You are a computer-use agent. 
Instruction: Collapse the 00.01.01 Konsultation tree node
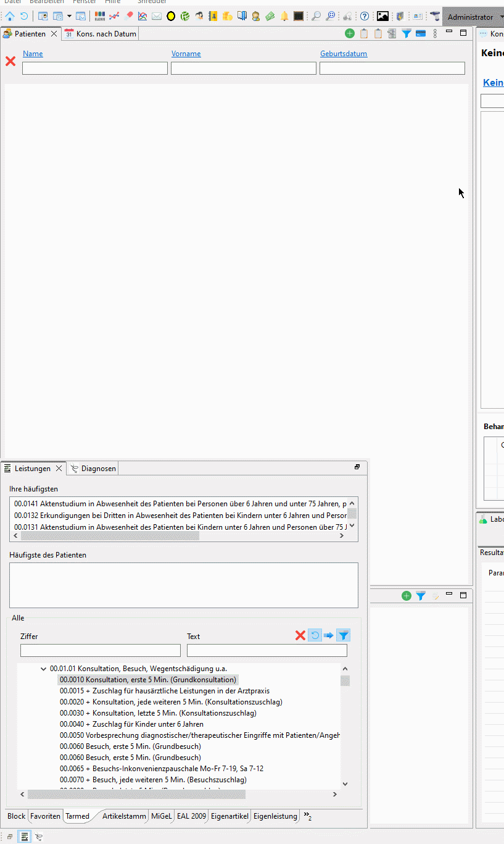pyautogui.click(x=43, y=669)
